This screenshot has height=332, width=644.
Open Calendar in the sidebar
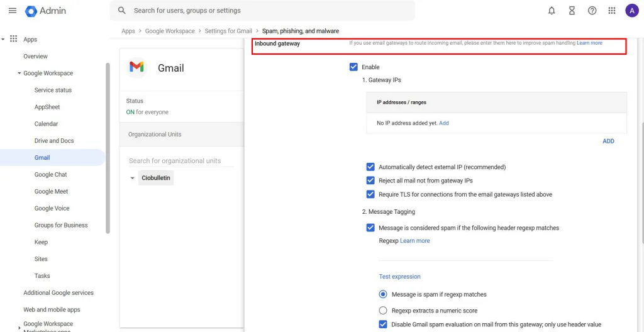(46, 124)
